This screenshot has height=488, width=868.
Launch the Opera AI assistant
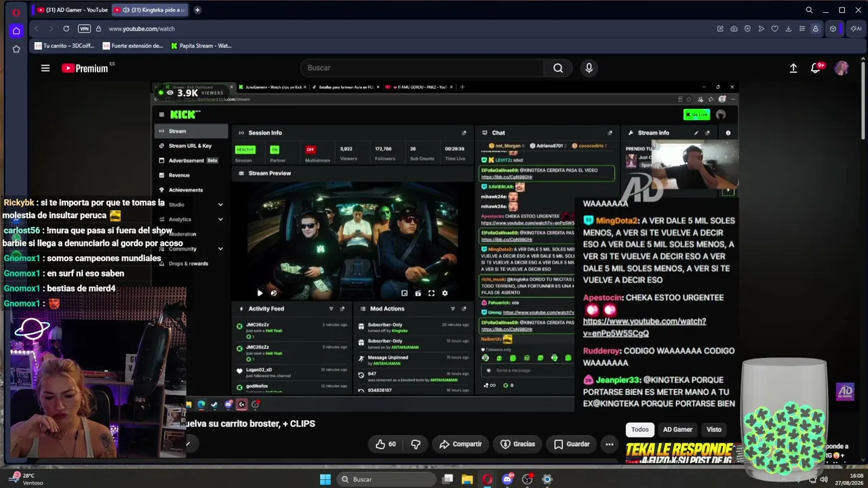tap(854, 28)
